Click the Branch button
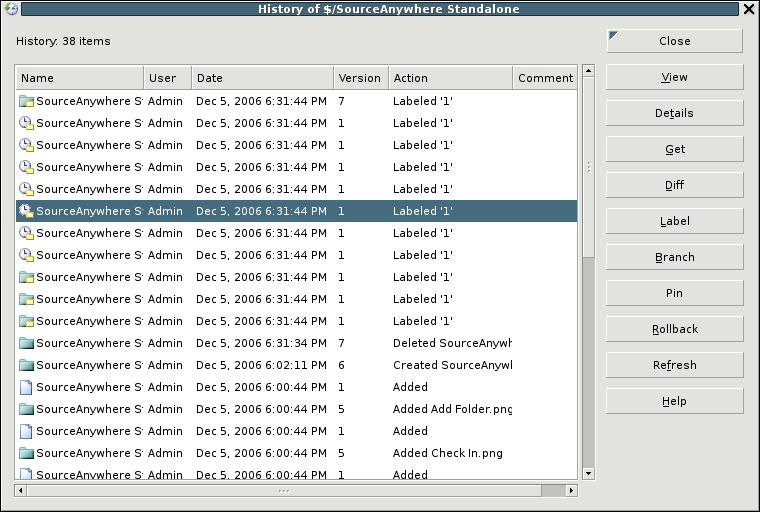The image size is (760, 512). (675, 257)
